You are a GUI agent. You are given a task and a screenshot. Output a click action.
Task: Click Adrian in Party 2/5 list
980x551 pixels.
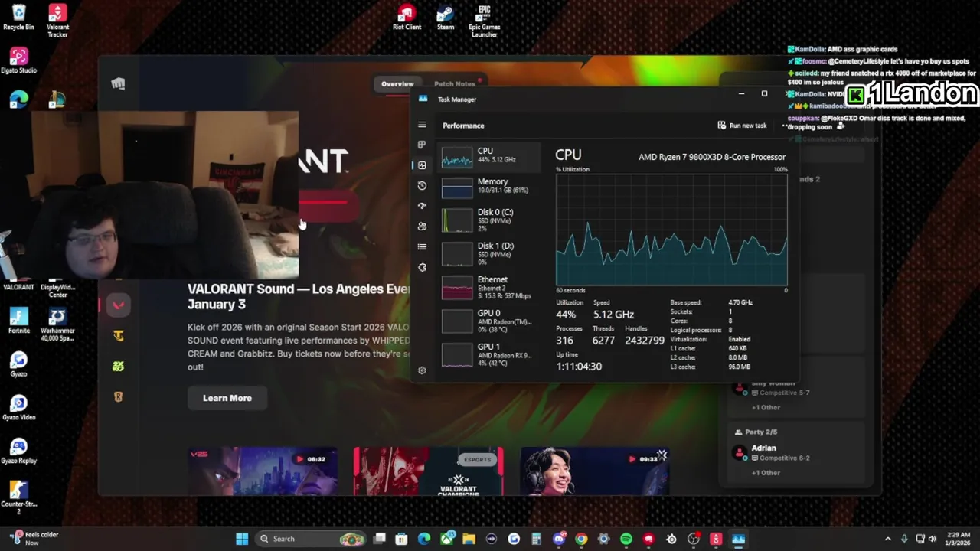[763, 448]
